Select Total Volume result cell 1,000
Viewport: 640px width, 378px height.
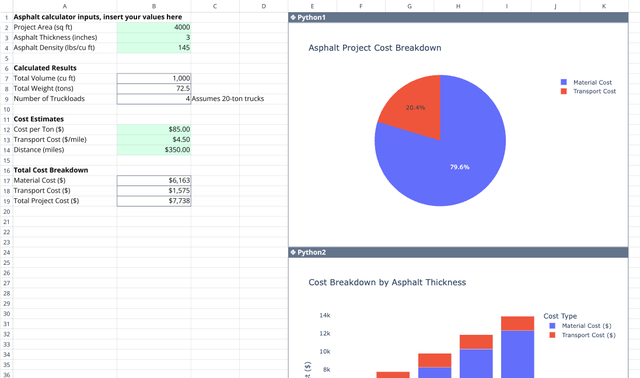154,78
